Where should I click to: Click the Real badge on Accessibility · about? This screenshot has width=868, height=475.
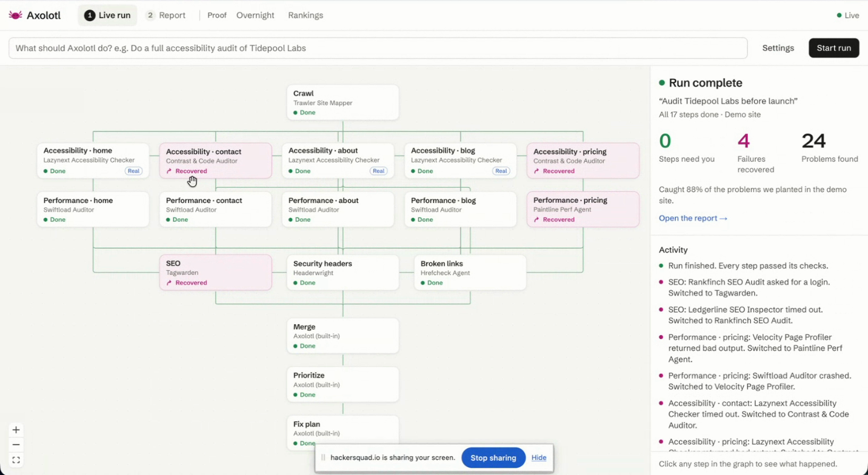pos(379,171)
